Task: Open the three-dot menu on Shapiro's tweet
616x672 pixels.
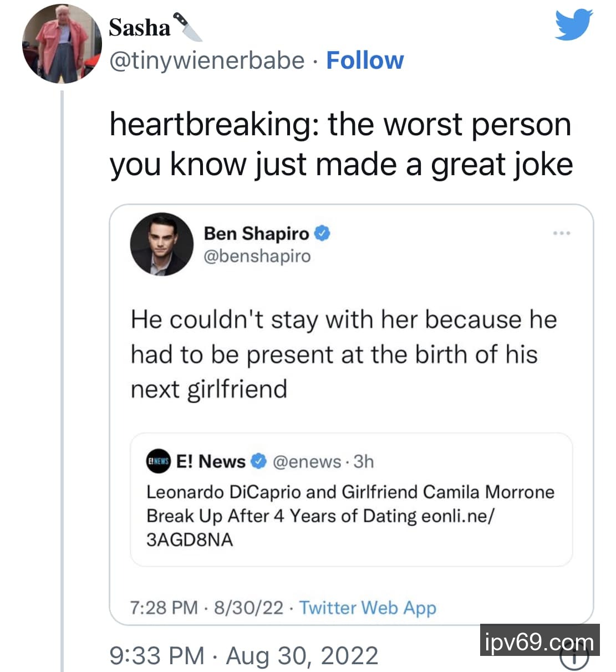Action: tap(561, 233)
